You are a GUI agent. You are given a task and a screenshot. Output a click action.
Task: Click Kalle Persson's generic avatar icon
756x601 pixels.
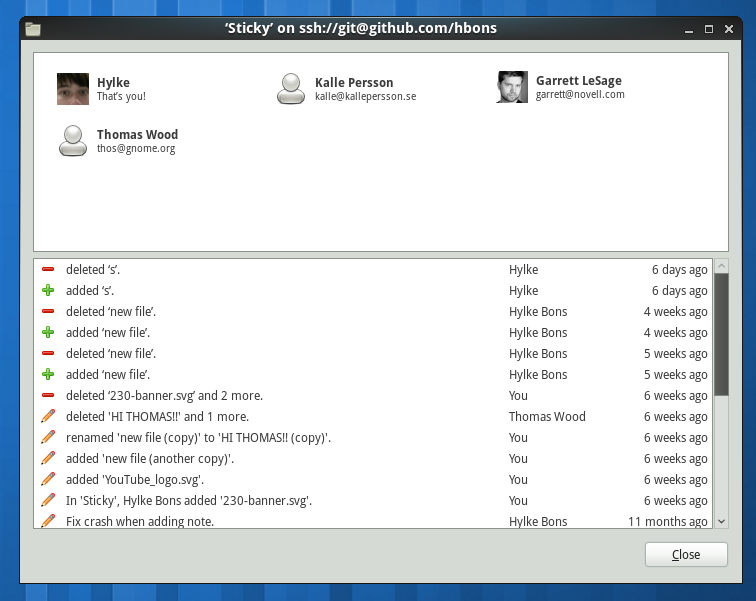(291, 89)
